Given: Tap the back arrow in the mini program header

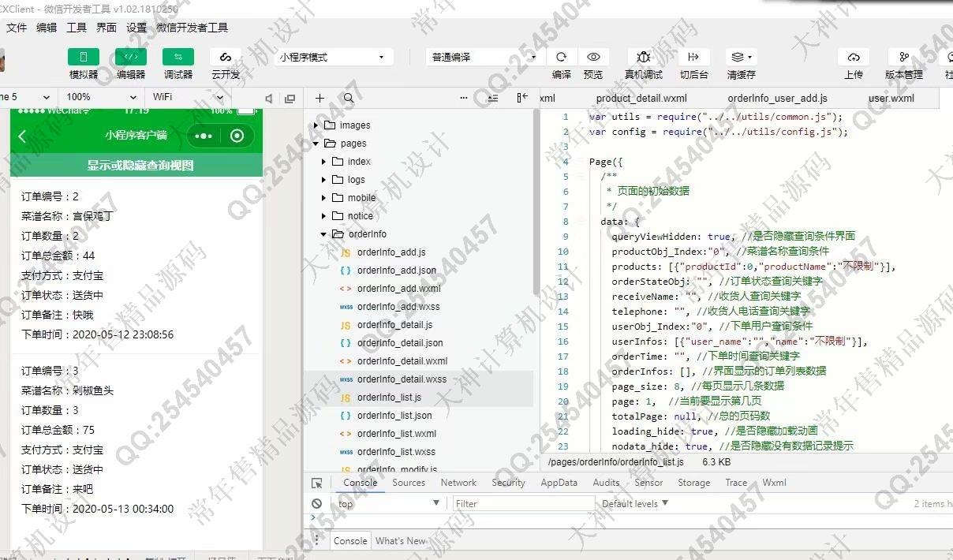Looking at the screenshot, I should click(x=22, y=136).
